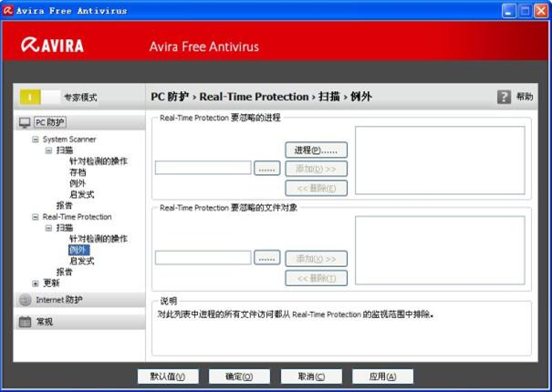Click the file object input field
This screenshot has height=392, width=552.
203,258
